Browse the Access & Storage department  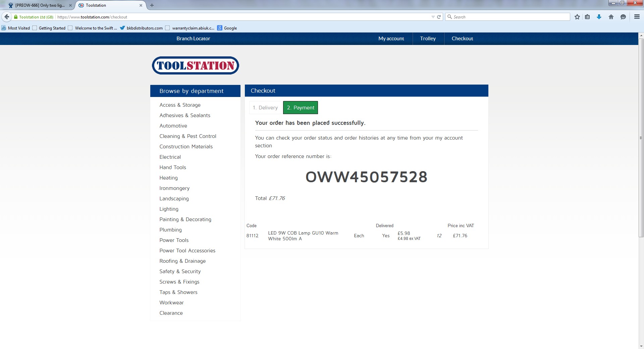pos(180,105)
